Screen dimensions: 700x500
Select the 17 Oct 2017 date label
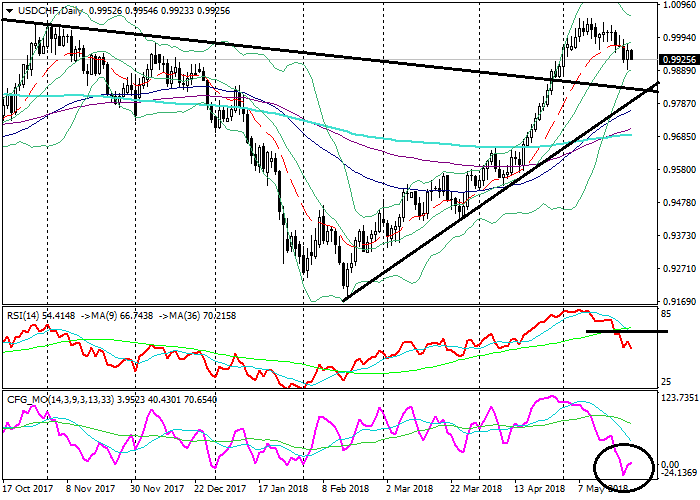28,488
